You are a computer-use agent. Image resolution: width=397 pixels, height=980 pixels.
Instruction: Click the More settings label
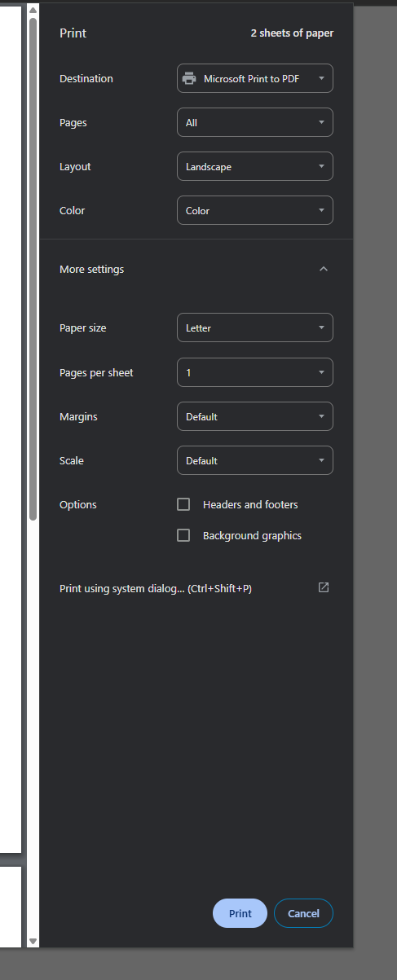92,269
